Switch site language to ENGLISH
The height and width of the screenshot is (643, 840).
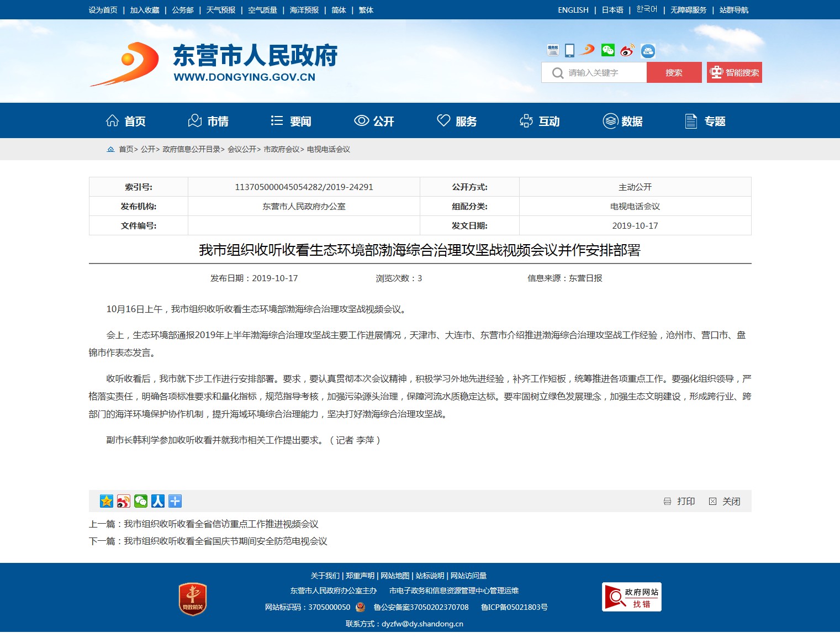[x=573, y=10]
